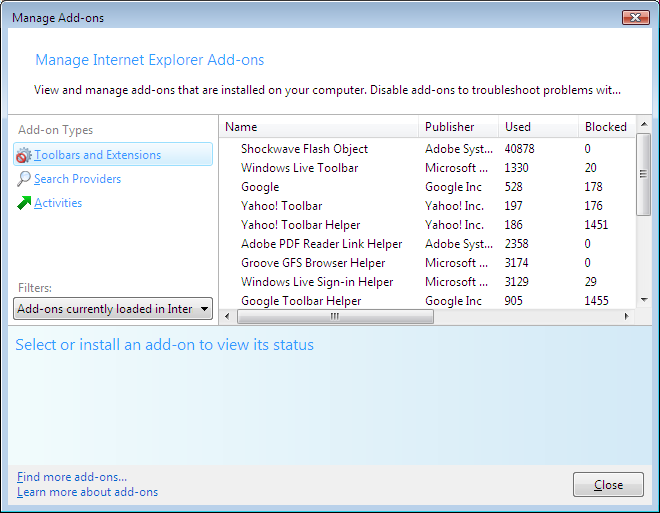Sort list by Name column header

pyautogui.click(x=319, y=127)
